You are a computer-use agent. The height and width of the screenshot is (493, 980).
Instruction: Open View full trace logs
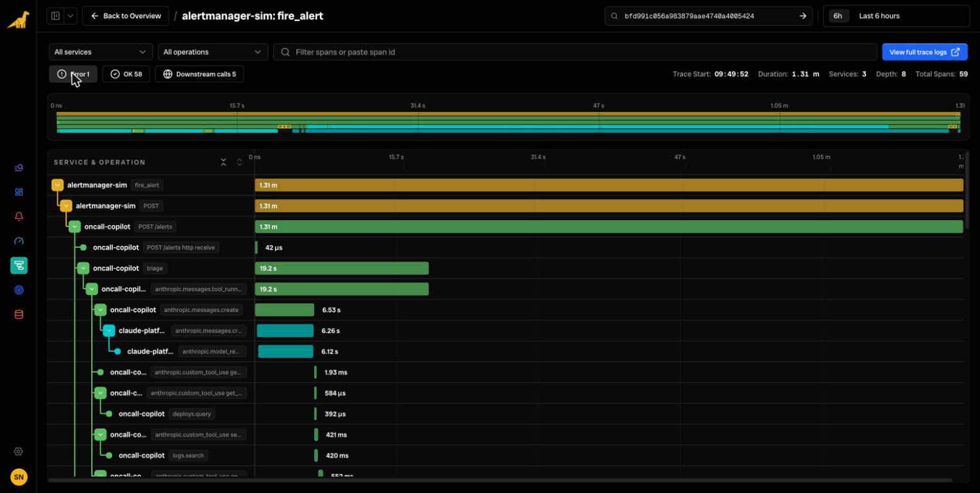[x=925, y=52]
